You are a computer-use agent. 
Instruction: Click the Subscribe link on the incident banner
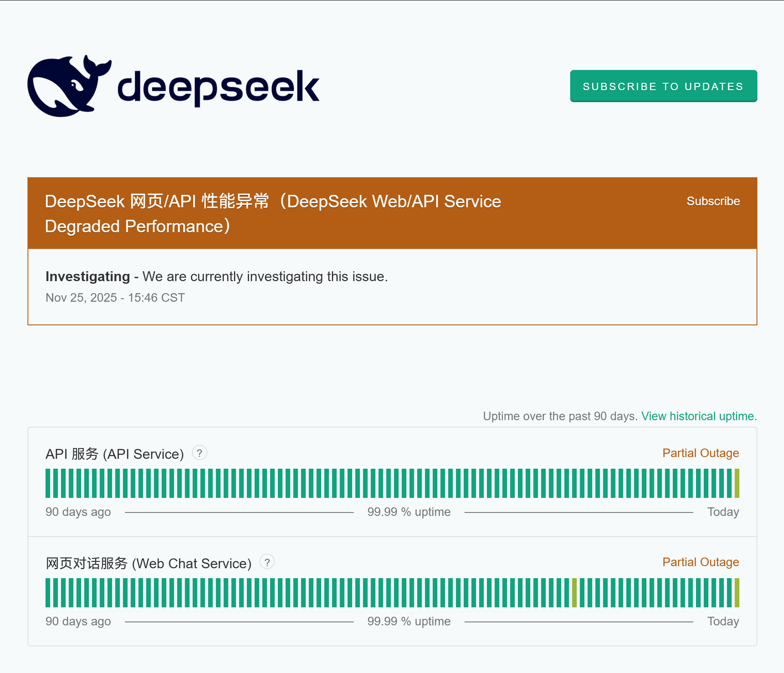713,200
